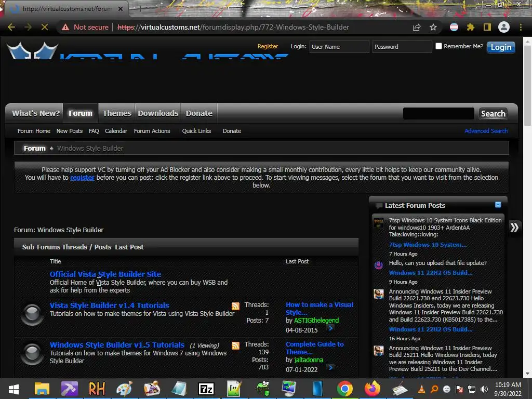View ASTIGthelegend user profile

[316, 320]
